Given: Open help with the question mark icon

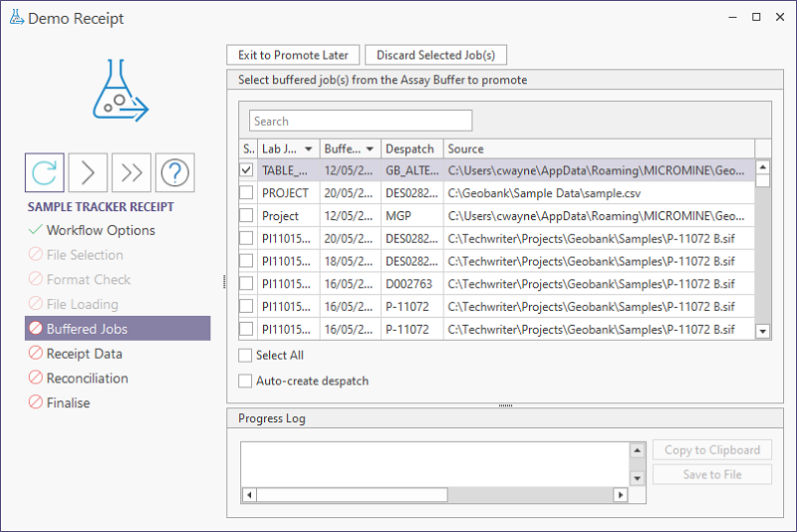Looking at the screenshot, I should click(x=174, y=172).
